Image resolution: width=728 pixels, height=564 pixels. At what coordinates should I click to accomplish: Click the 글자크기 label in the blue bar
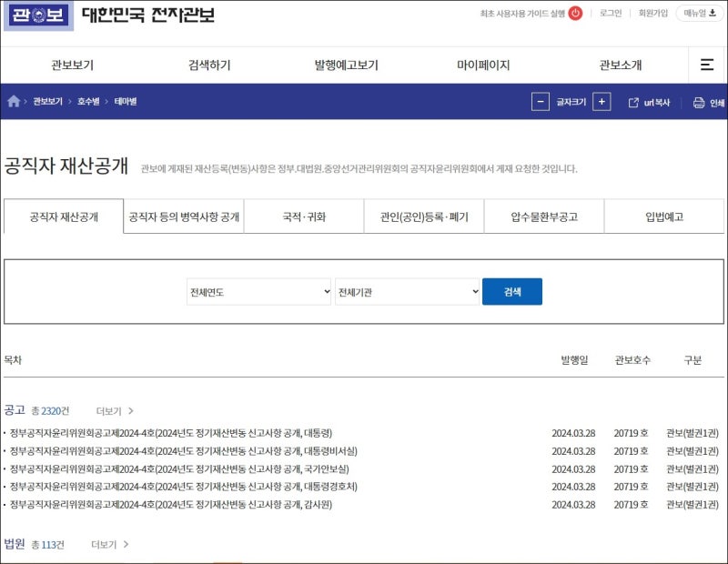(571, 102)
